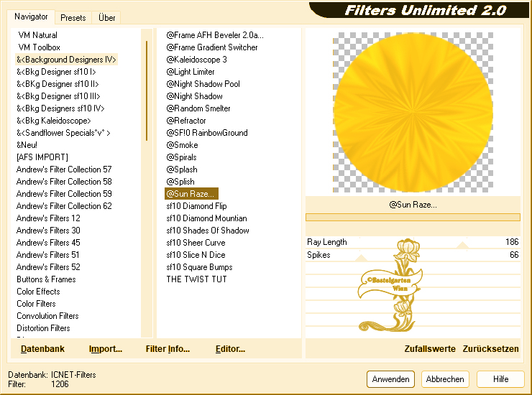
Task: Select Color Filters group
Action: pyautogui.click(x=36, y=304)
